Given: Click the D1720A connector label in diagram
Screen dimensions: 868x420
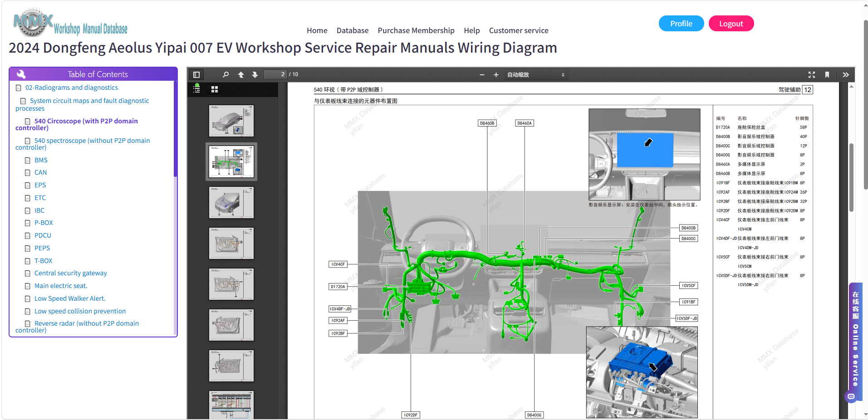Looking at the screenshot, I should (338, 287).
